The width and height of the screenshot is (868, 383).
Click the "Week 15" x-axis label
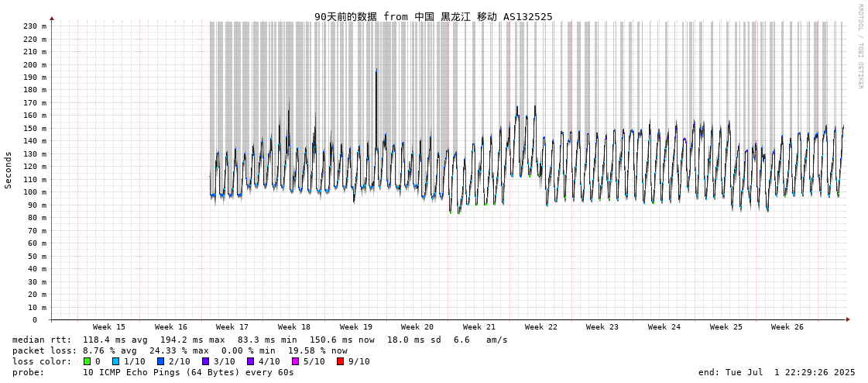coord(109,327)
